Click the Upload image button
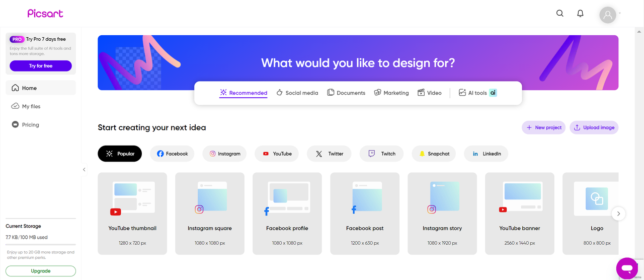The height and width of the screenshot is (280, 644). pos(594,127)
